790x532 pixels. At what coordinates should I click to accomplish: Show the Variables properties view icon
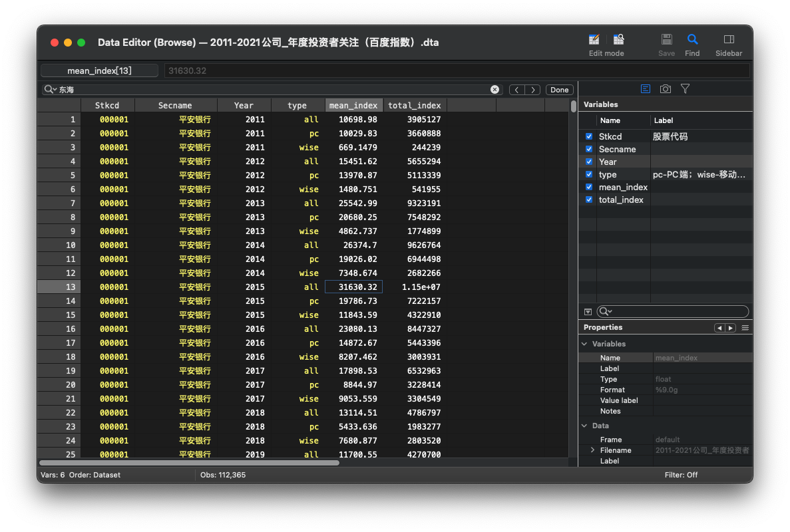coord(646,89)
